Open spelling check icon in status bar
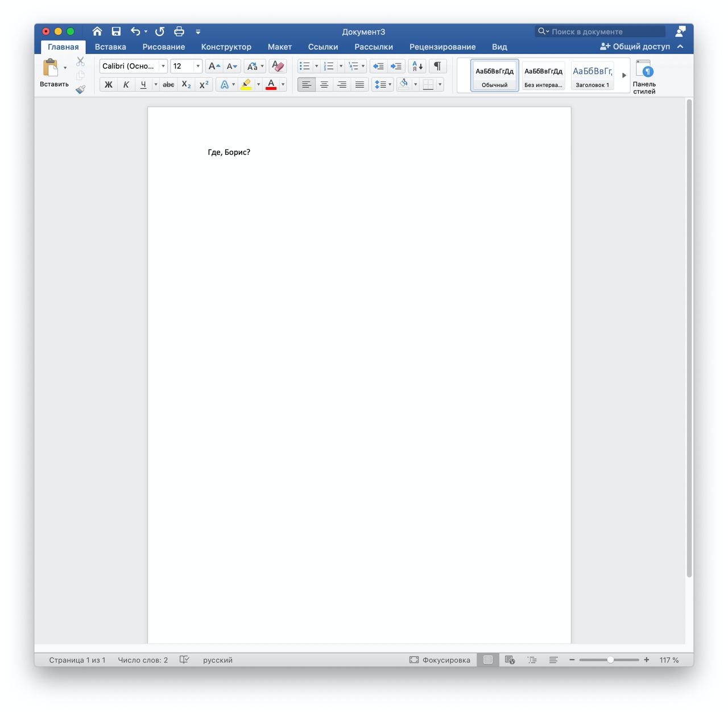728x712 pixels. [x=184, y=660]
